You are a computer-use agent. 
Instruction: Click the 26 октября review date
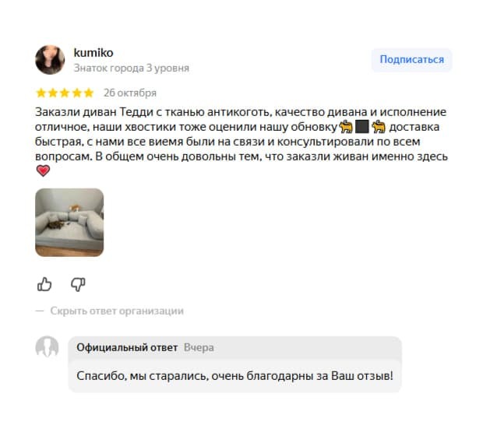click(x=130, y=93)
